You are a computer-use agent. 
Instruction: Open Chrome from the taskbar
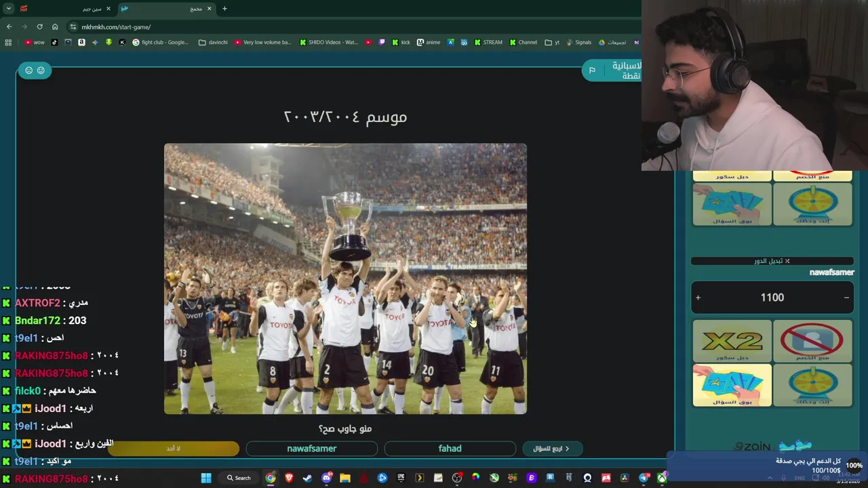click(271, 478)
